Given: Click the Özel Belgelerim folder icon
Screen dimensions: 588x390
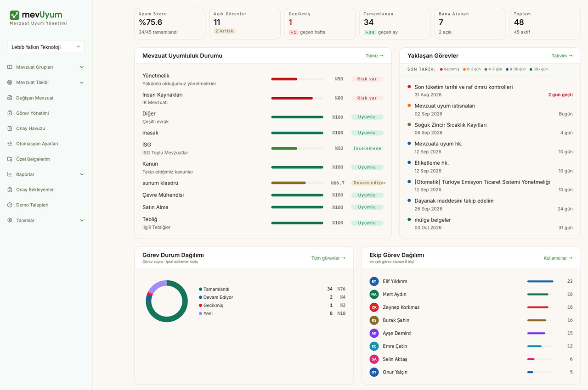Looking at the screenshot, I should 10,159.
